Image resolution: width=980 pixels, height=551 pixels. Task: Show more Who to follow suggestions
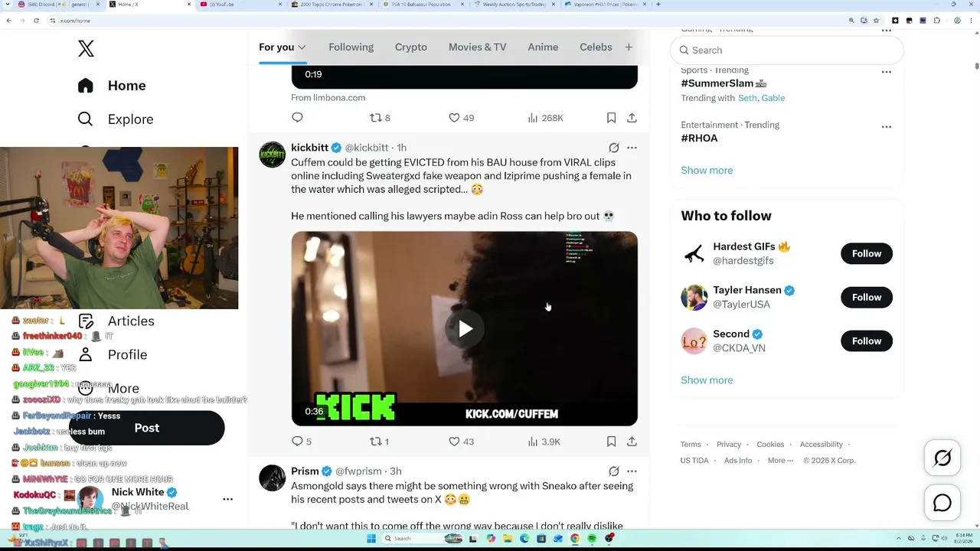[x=707, y=380]
